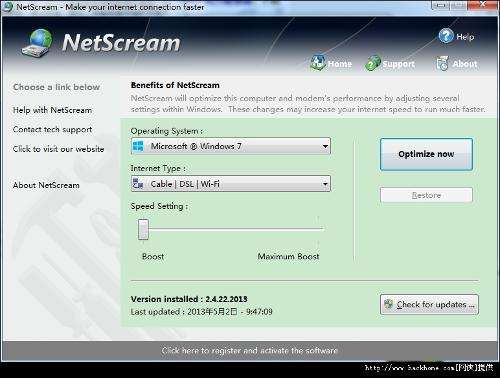Click to visit our website link
Image resolution: width=502 pixels, height=378 pixels.
pos(58,149)
